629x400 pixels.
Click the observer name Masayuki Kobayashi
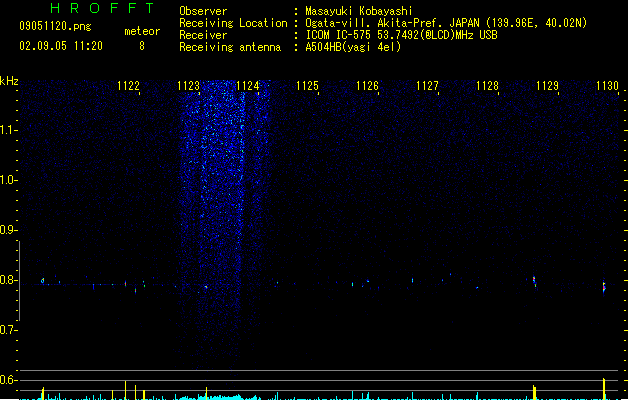[359, 11]
